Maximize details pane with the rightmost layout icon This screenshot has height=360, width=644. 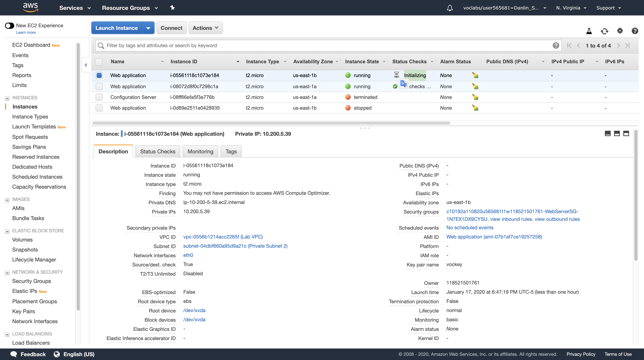point(626,134)
